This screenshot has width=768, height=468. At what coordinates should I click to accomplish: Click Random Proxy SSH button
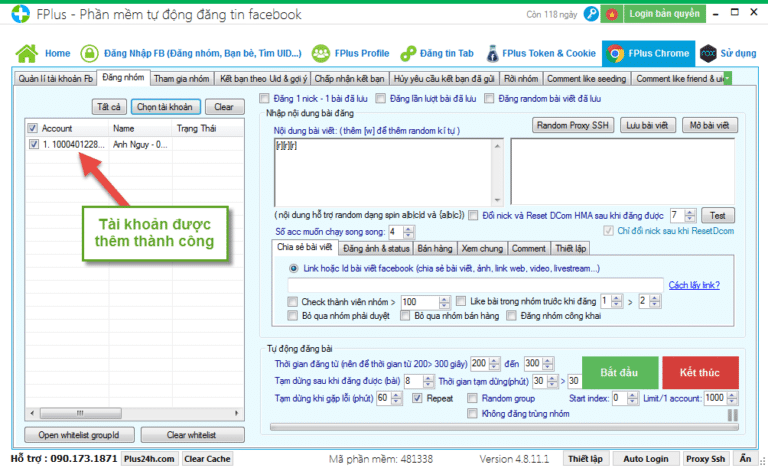(x=573, y=125)
